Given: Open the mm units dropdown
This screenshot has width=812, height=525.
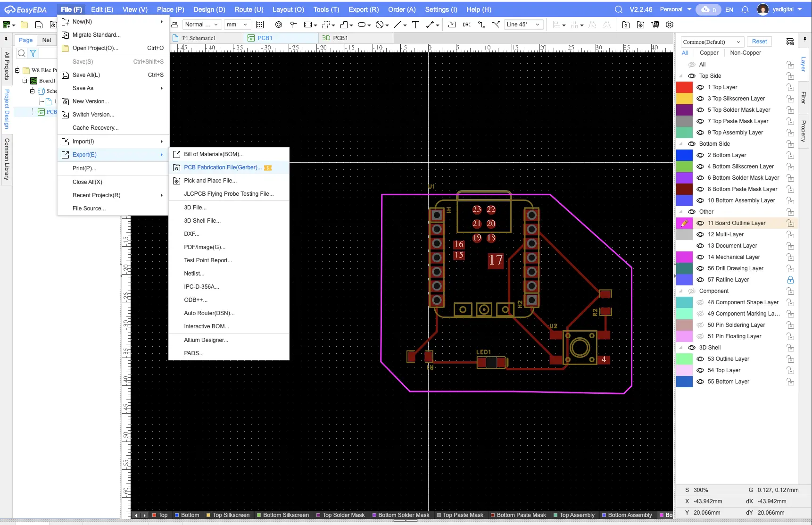Looking at the screenshot, I should click(x=237, y=25).
